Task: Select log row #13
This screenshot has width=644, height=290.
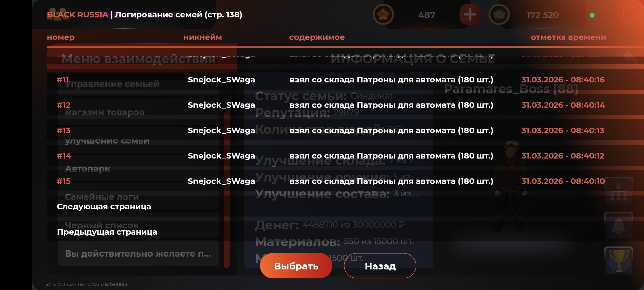Action: point(345,130)
